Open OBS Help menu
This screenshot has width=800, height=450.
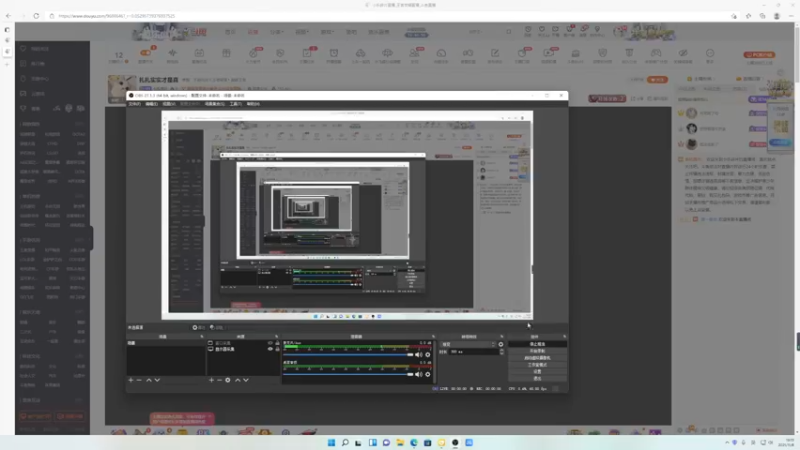pyautogui.click(x=253, y=104)
